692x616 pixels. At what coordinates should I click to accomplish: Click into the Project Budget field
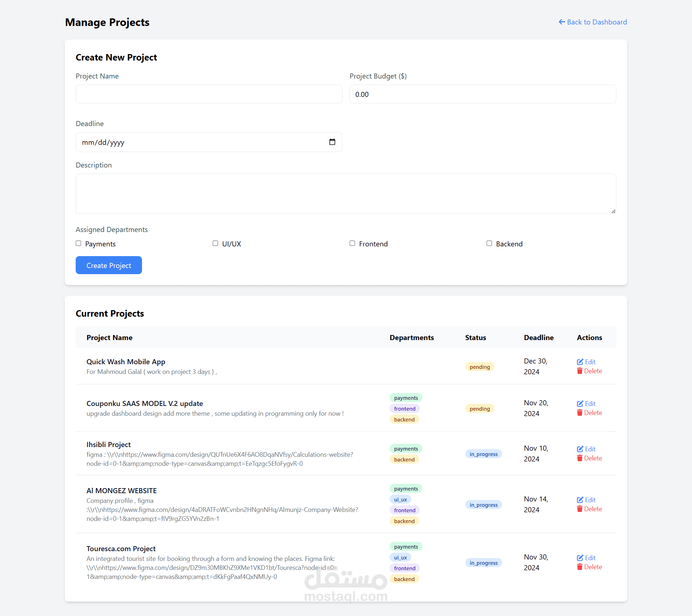pos(483,94)
